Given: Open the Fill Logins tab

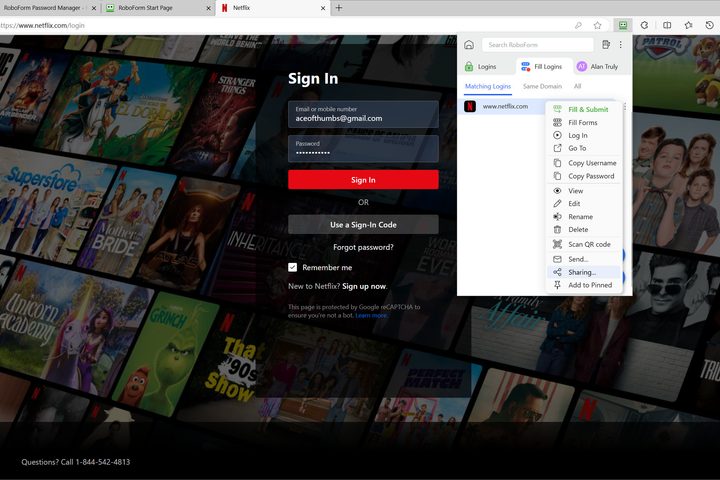Looking at the screenshot, I should point(542,66).
